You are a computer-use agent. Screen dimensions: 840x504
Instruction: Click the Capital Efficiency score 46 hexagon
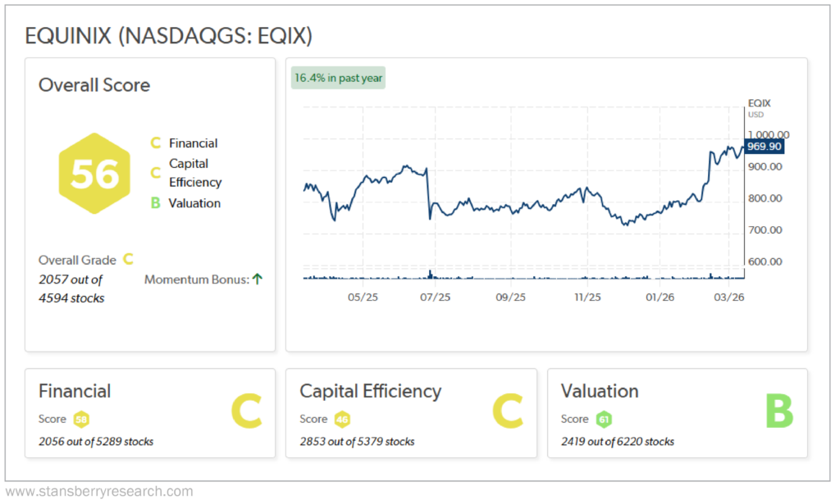coord(342,419)
